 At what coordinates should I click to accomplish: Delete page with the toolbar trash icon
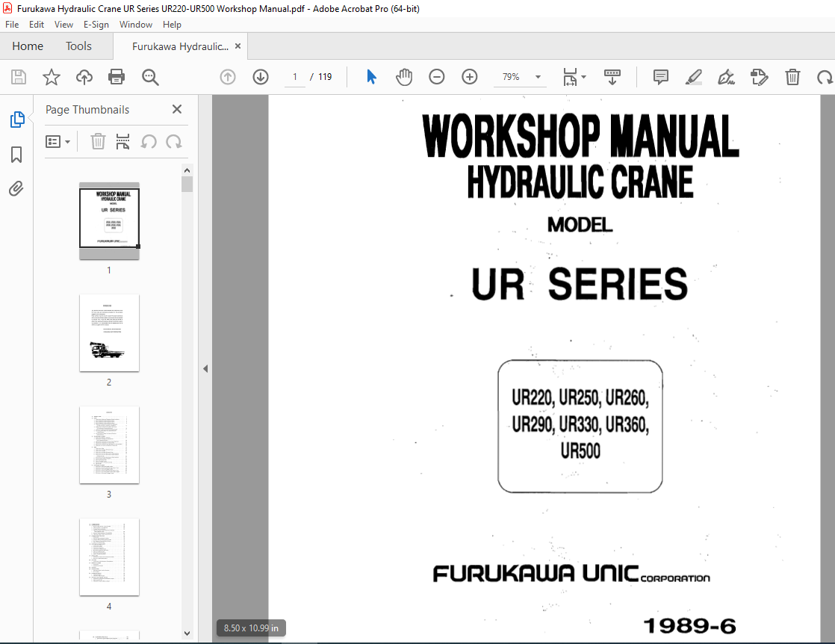pos(792,77)
